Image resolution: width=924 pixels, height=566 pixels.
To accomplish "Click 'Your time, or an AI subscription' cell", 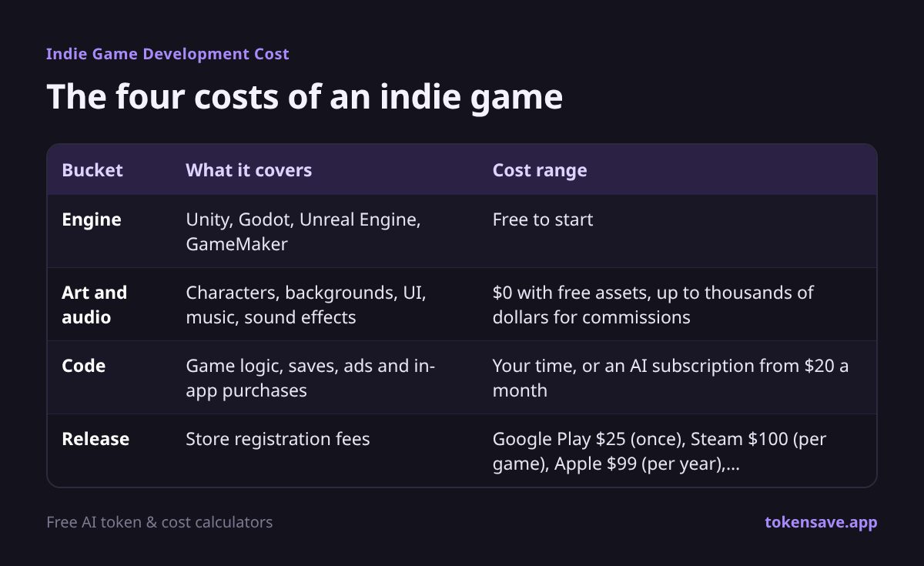I will (x=671, y=378).
